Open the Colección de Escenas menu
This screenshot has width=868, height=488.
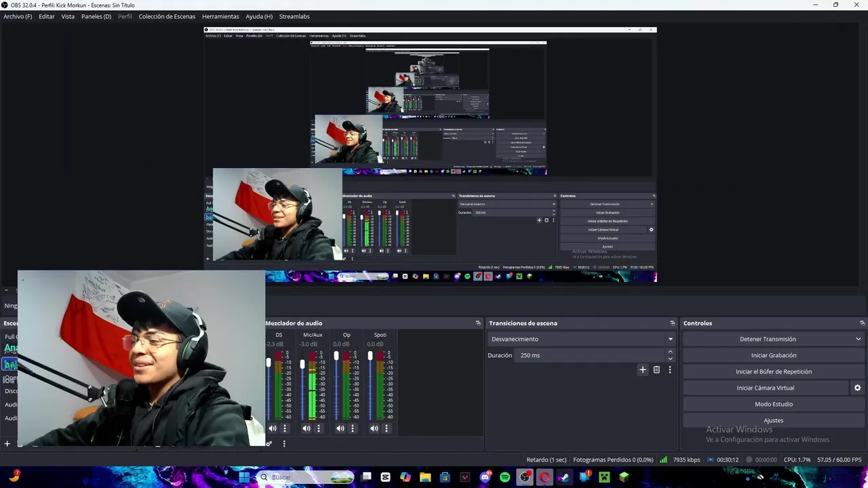pos(167,16)
